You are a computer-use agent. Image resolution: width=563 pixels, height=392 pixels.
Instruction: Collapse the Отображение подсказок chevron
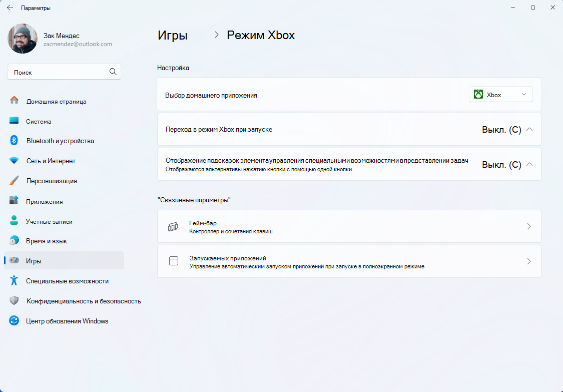pos(529,164)
